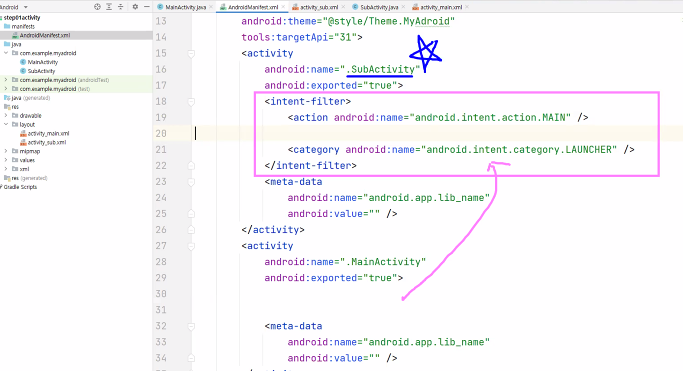
Task: Expand com.example.myadroid (androidTest) package
Action: [6, 80]
